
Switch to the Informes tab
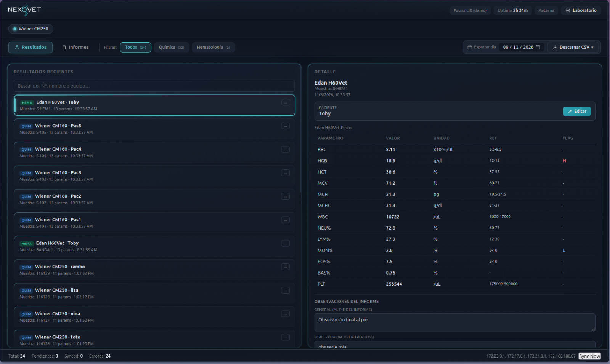[75, 47]
